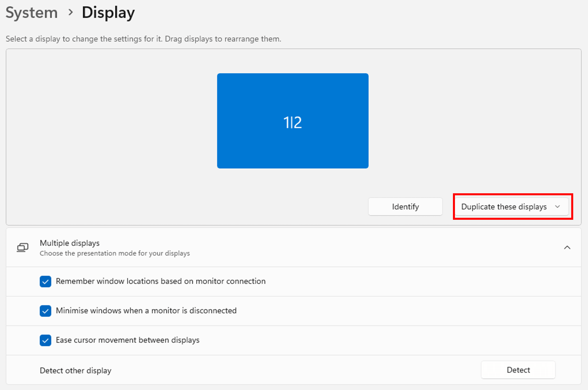
Task: Click the breadcrumb chevron after System
Action: click(71, 13)
